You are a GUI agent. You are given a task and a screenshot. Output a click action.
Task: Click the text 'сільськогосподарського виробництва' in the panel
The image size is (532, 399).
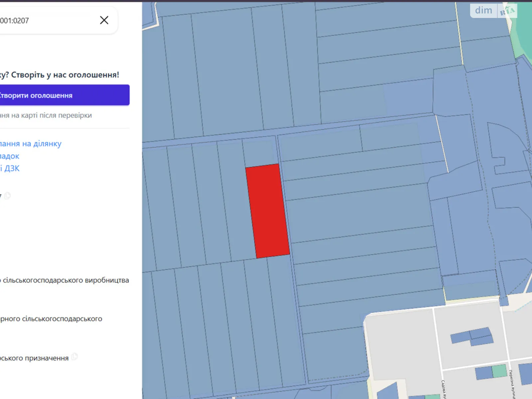(x=66, y=280)
